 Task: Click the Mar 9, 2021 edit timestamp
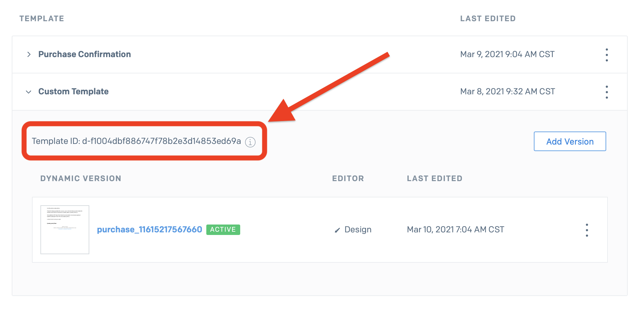click(507, 54)
